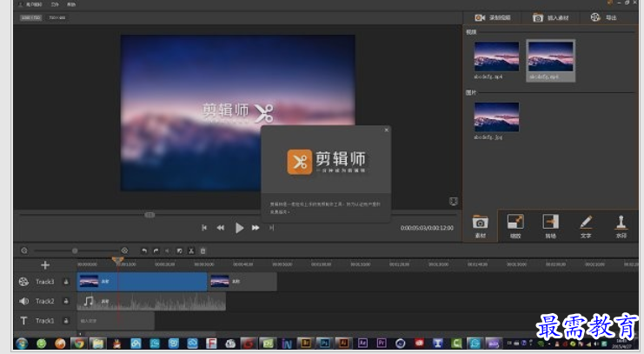Open the file explorer folder on taskbar
The height and width of the screenshot is (354, 644).
97,344
